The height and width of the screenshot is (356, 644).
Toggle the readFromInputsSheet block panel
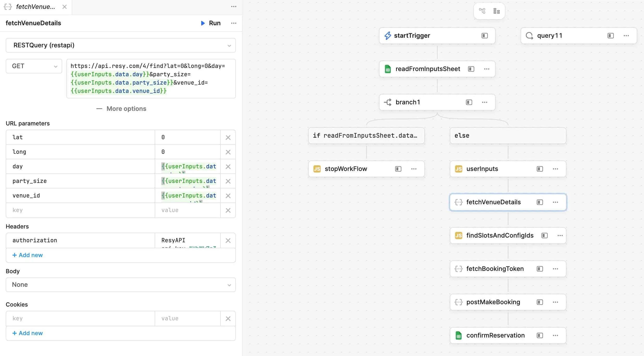pyautogui.click(x=471, y=69)
